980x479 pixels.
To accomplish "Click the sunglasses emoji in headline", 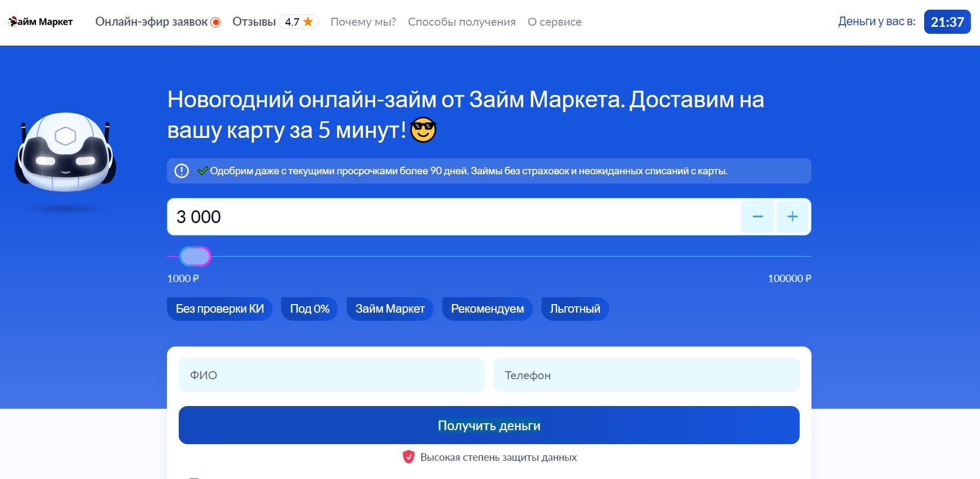I will tap(423, 130).
